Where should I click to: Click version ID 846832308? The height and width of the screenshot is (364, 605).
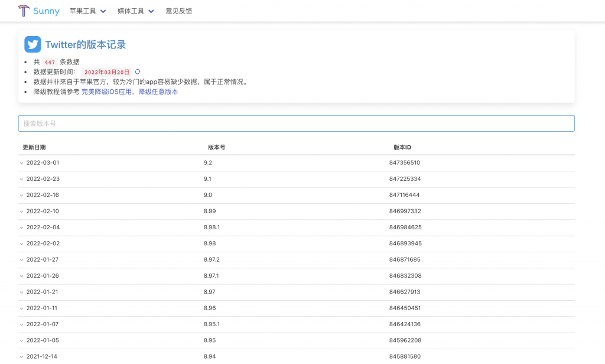(405, 276)
